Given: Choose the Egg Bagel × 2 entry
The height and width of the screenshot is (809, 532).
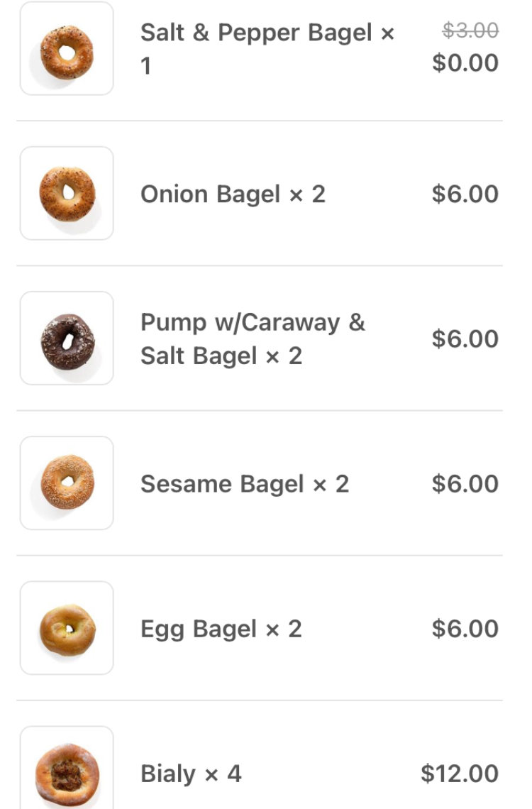Looking at the screenshot, I should point(221,629).
